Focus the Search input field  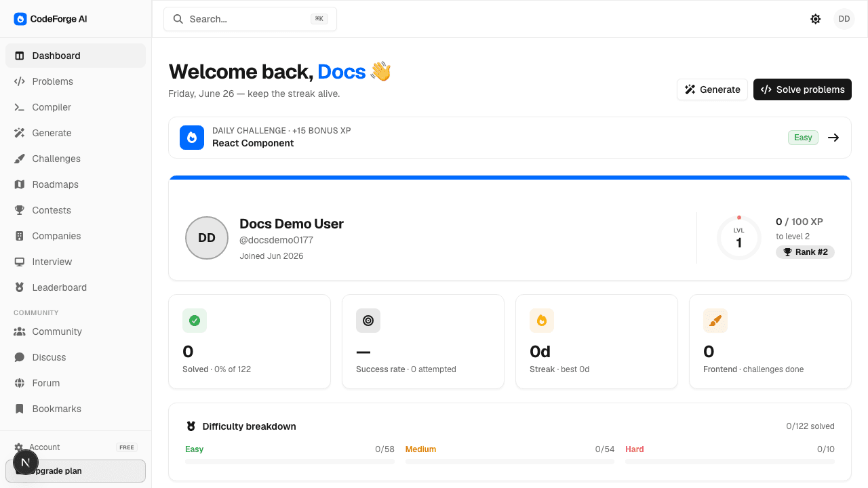[250, 19]
